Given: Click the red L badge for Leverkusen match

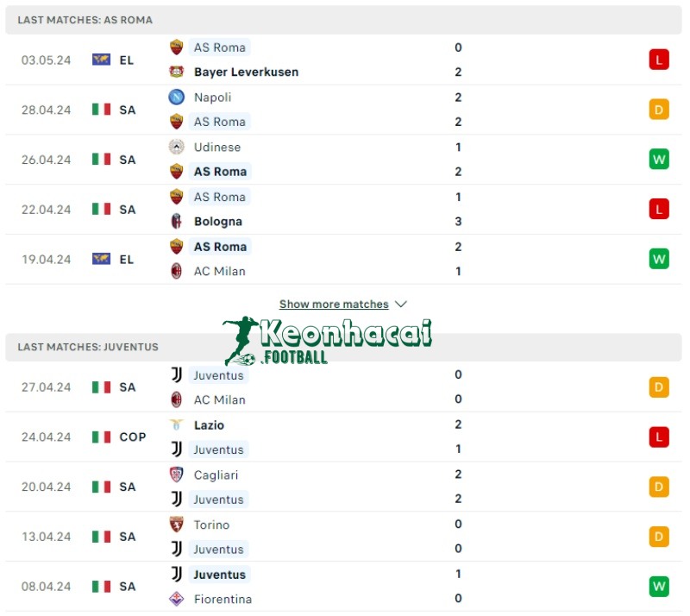Looking at the screenshot, I should 658,60.
